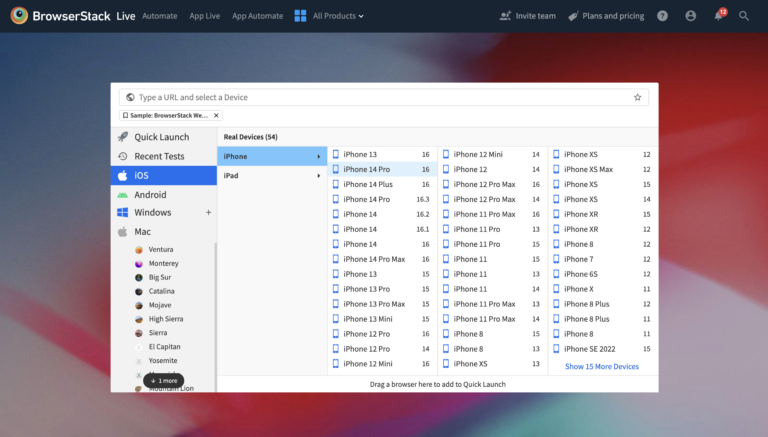This screenshot has width=768, height=437.
Task: Click the Ventura OS icon
Action: pyautogui.click(x=139, y=249)
